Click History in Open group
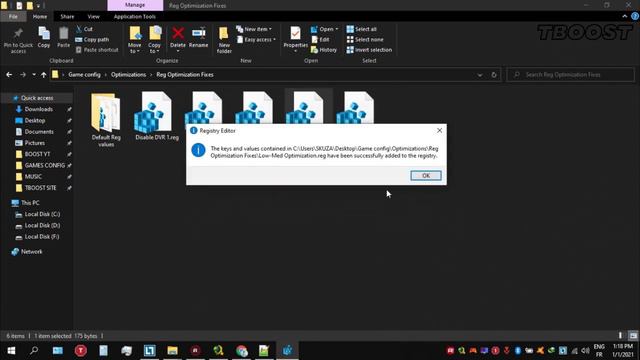The height and width of the screenshot is (360, 640). tap(324, 50)
